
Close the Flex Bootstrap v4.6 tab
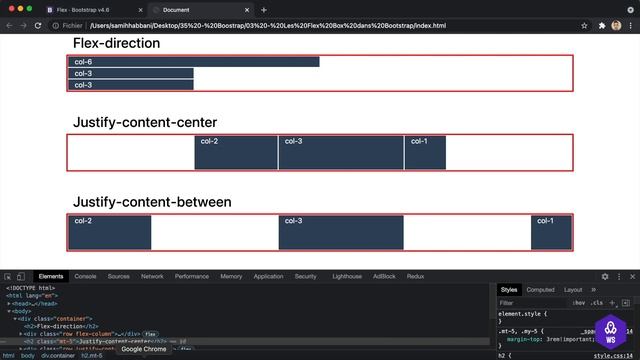[x=140, y=10]
